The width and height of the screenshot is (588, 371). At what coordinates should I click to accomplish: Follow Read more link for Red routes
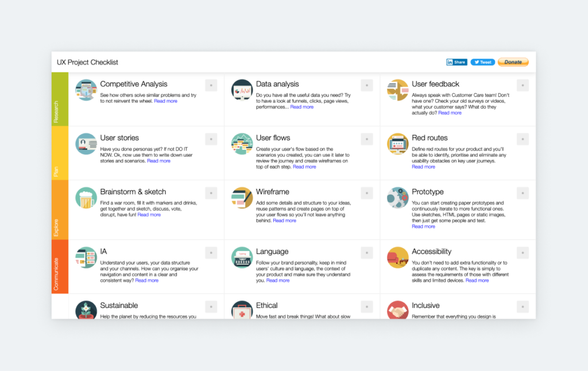click(x=423, y=167)
